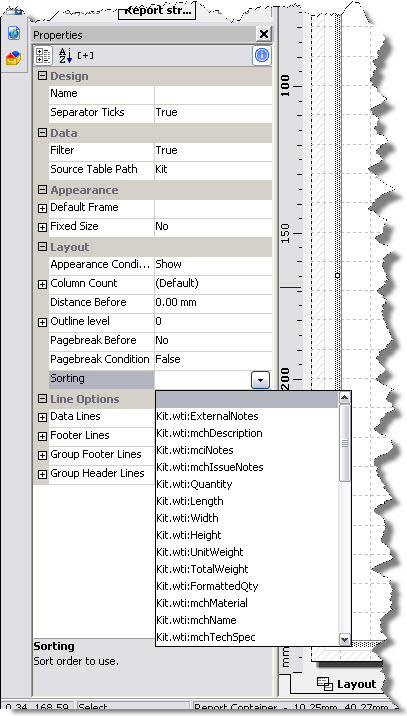
Task: Select Kit.wti:mchMaterial sorting option
Action: (247, 603)
